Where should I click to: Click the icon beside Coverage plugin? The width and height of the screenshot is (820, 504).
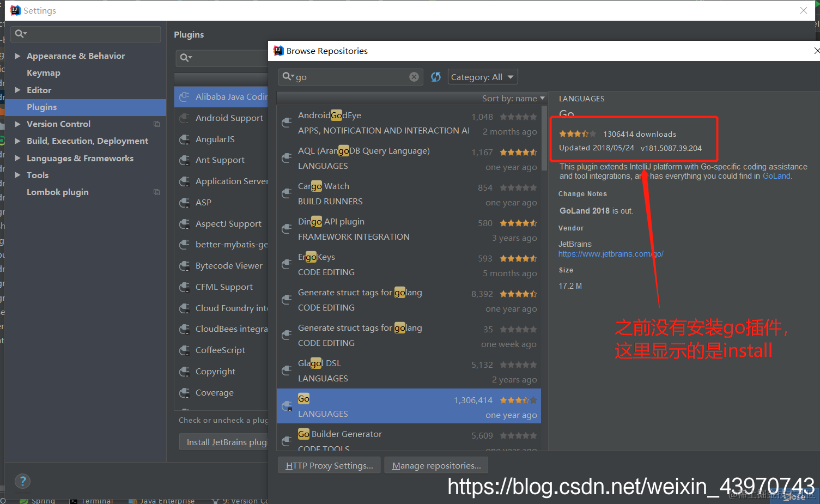(x=185, y=392)
